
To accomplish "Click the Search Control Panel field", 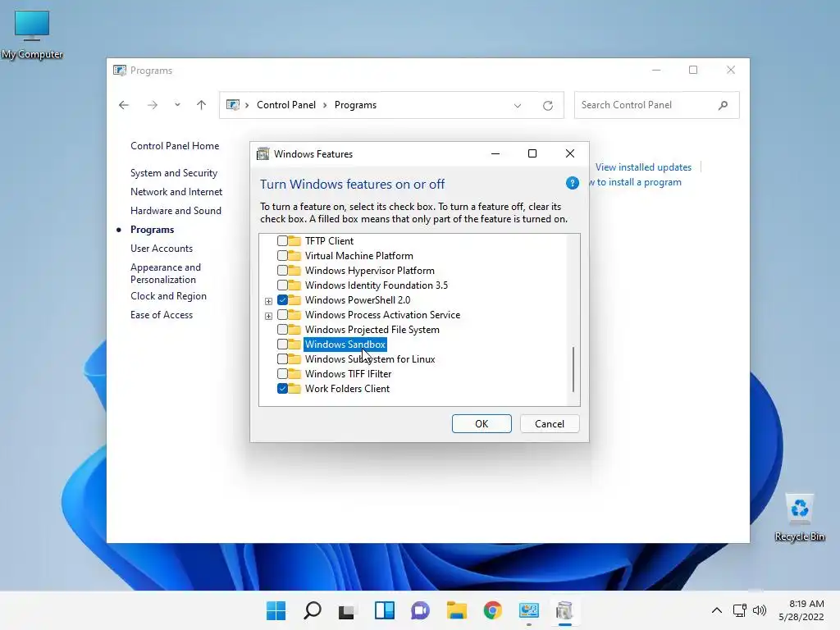I will point(656,105).
